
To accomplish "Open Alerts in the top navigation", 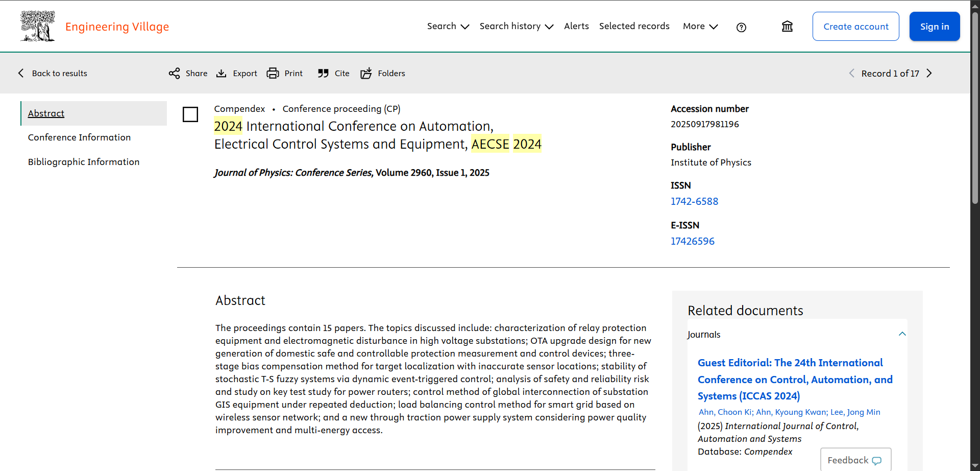I will [x=576, y=27].
